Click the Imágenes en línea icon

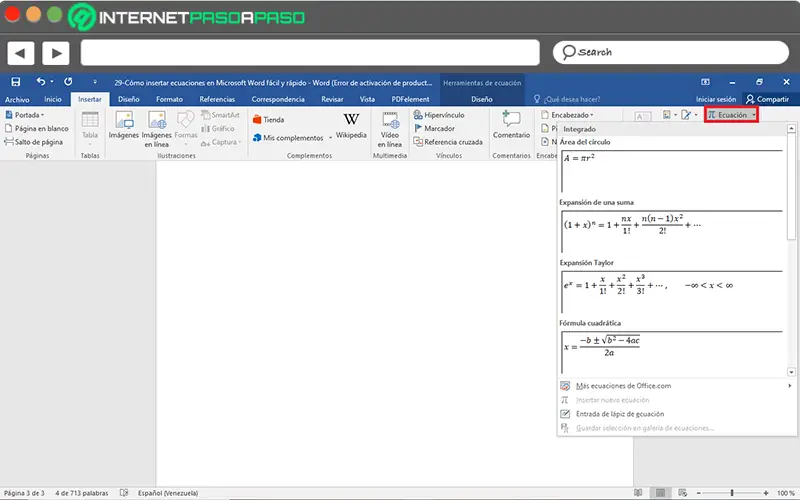[x=157, y=129]
